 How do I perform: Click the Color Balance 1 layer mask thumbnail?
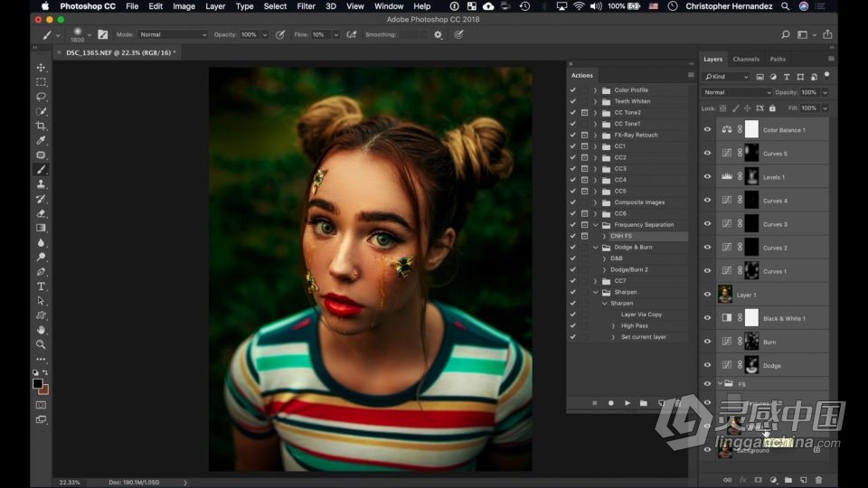(x=751, y=129)
